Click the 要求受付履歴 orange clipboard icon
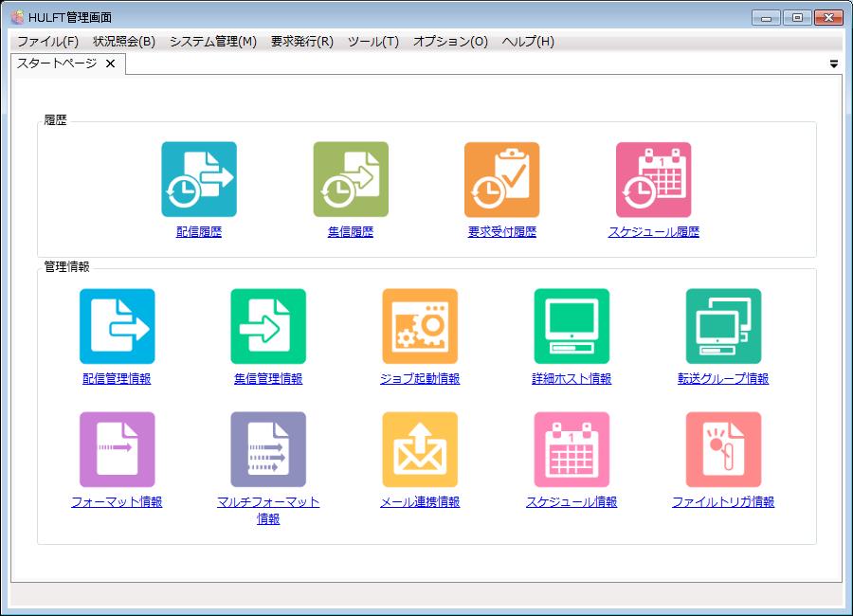Viewport: 853px width, 616px height. coord(501,179)
